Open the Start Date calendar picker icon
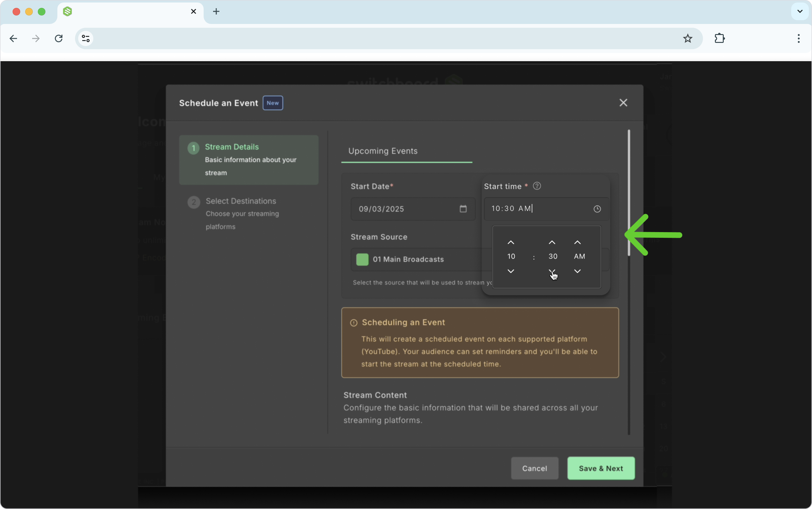The height and width of the screenshot is (509, 812). [463, 209]
